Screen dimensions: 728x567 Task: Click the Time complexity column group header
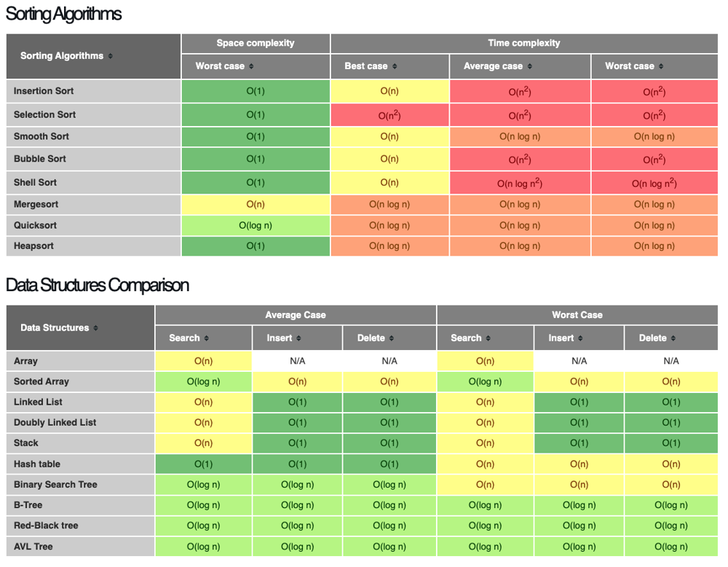pos(524,43)
